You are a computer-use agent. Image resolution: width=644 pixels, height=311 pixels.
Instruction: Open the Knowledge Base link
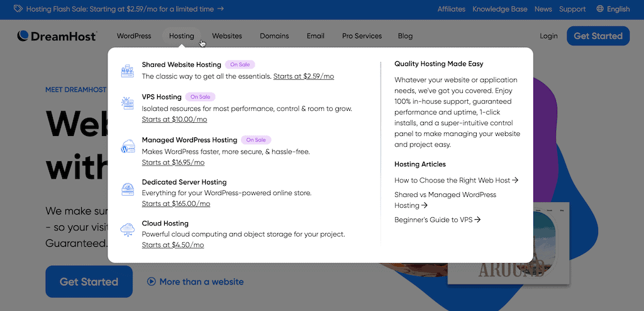(x=500, y=9)
